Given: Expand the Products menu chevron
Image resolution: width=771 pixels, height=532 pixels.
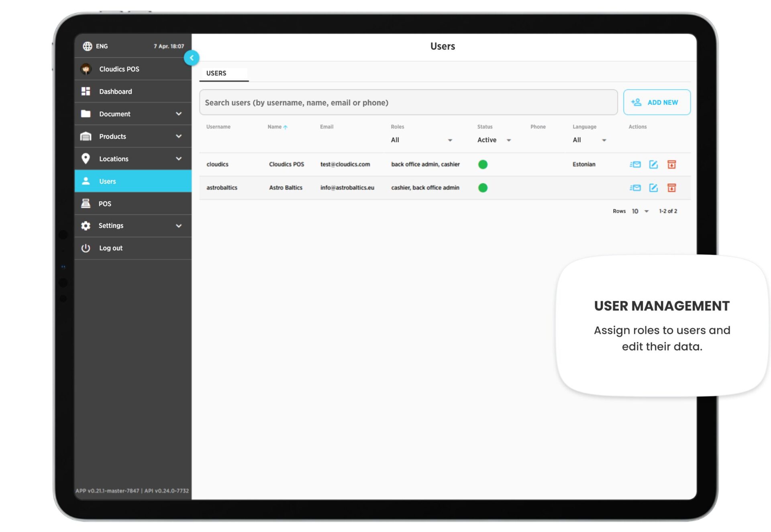Looking at the screenshot, I should coord(179,136).
